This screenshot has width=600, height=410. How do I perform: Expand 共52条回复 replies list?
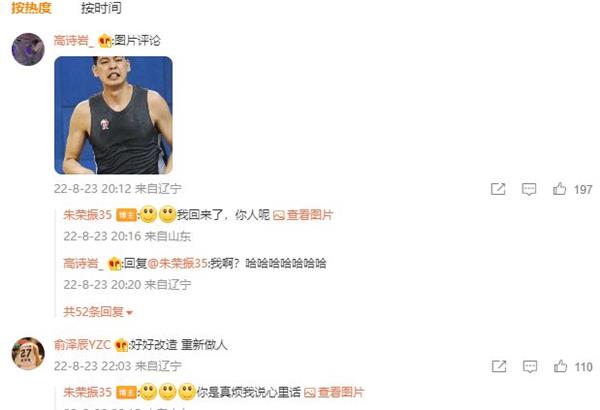(98, 312)
